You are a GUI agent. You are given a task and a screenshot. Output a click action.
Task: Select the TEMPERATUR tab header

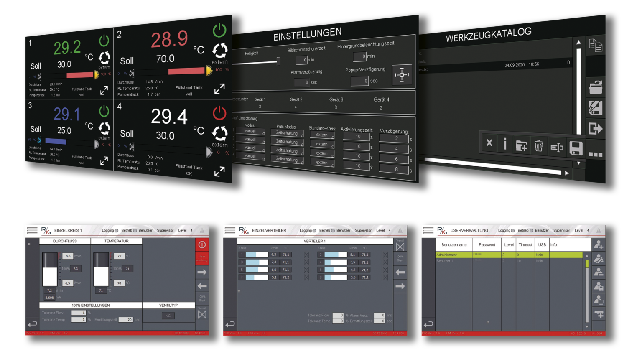pos(117,241)
